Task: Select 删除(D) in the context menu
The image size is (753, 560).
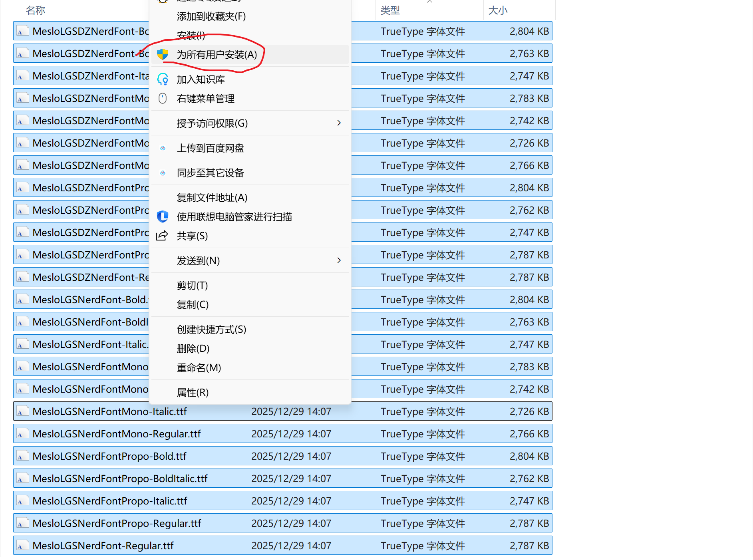Action: (193, 349)
